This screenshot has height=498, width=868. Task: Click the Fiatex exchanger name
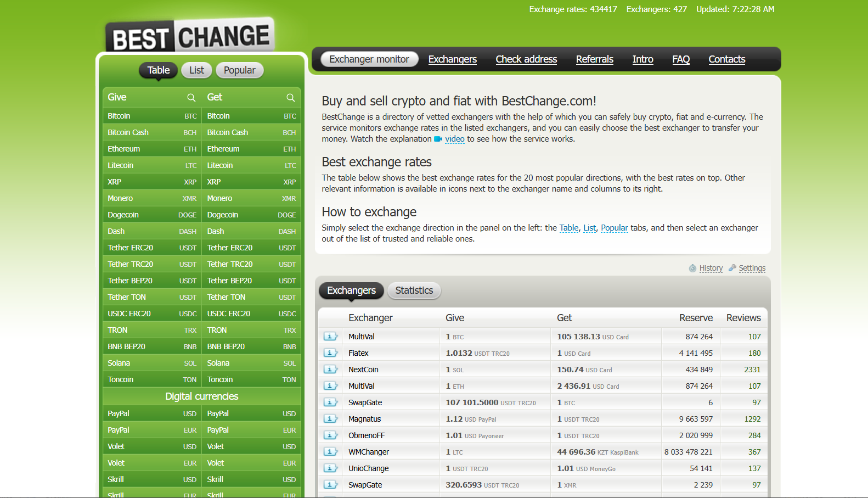click(358, 353)
